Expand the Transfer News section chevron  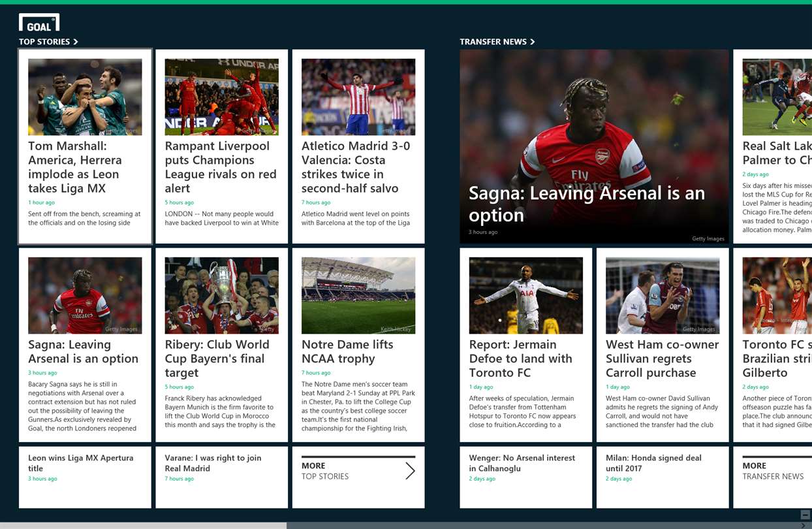click(x=533, y=42)
